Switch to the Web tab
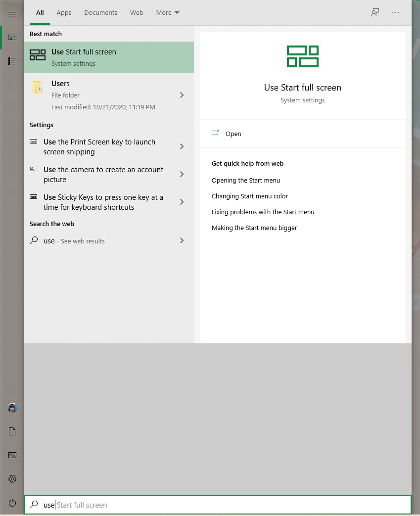 pyautogui.click(x=136, y=12)
